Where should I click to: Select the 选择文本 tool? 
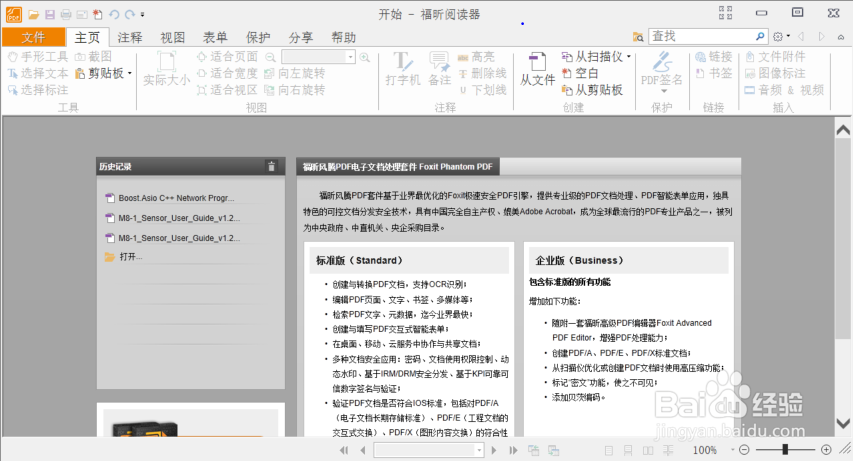[38, 73]
